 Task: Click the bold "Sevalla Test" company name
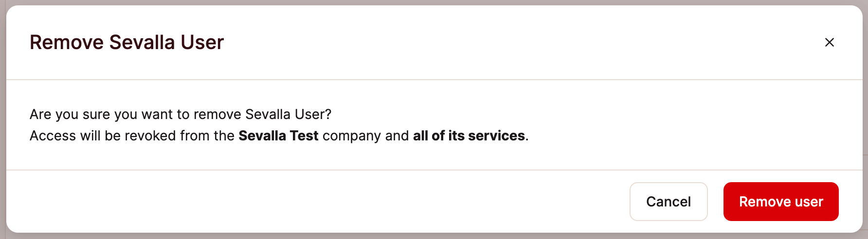point(278,136)
